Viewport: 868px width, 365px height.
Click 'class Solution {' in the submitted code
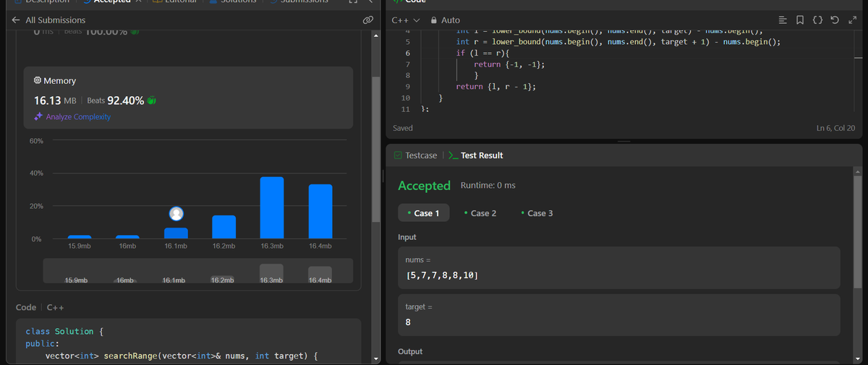pyautogui.click(x=64, y=331)
